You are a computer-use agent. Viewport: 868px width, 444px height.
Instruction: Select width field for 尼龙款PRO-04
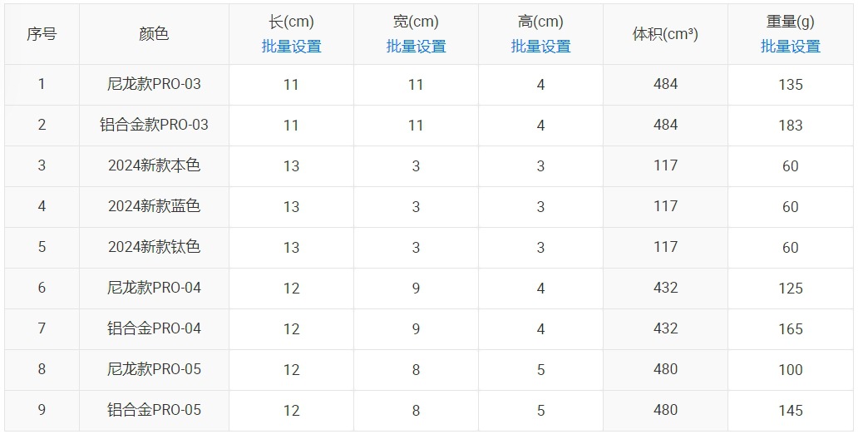tap(416, 289)
